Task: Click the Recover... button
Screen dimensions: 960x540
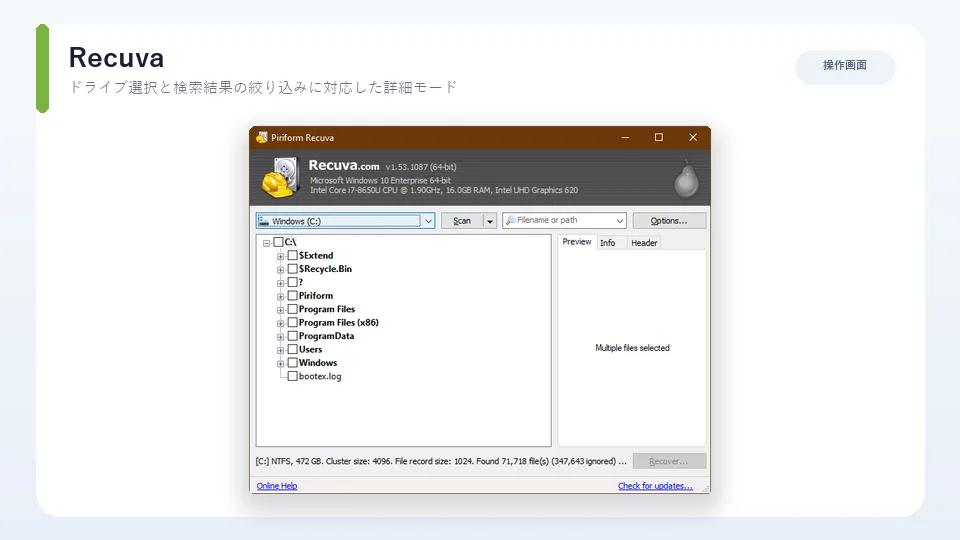Action: tap(669, 461)
